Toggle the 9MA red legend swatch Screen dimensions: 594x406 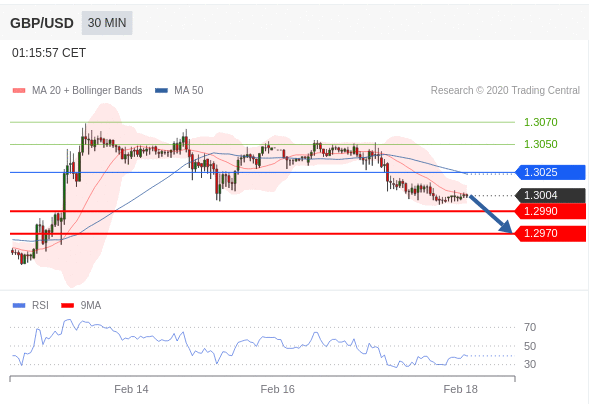click(x=67, y=305)
